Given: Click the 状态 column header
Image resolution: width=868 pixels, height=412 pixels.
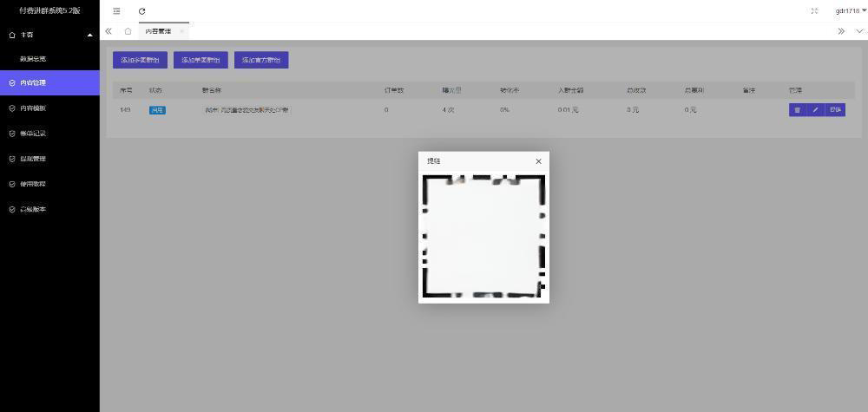Looking at the screenshot, I should (x=155, y=90).
